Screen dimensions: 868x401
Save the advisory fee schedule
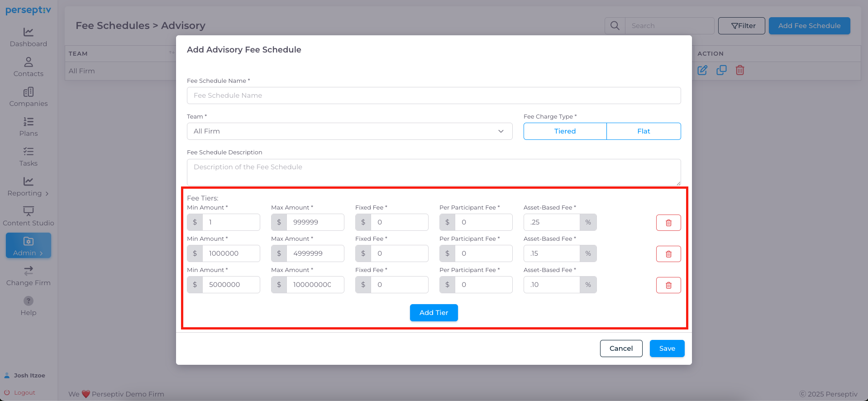tap(667, 348)
